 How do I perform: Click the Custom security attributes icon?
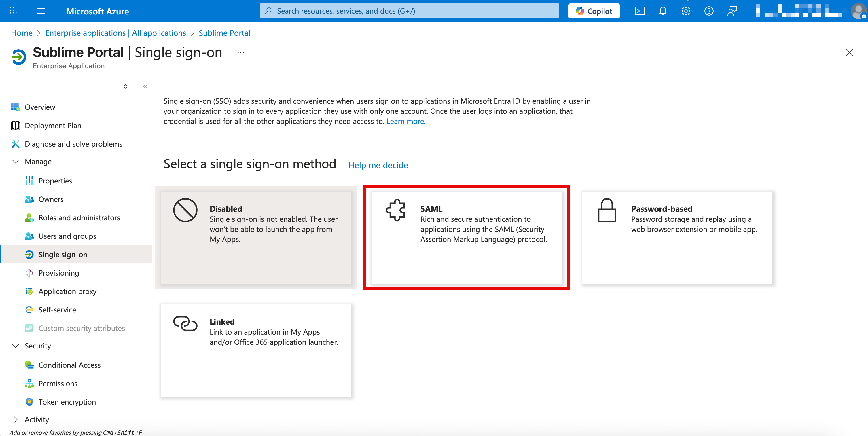click(x=29, y=328)
